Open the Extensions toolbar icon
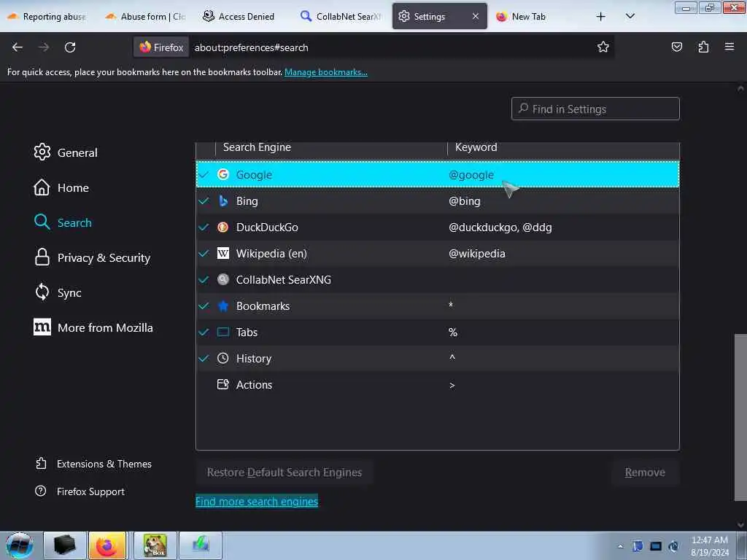The height and width of the screenshot is (560, 747). coord(703,47)
